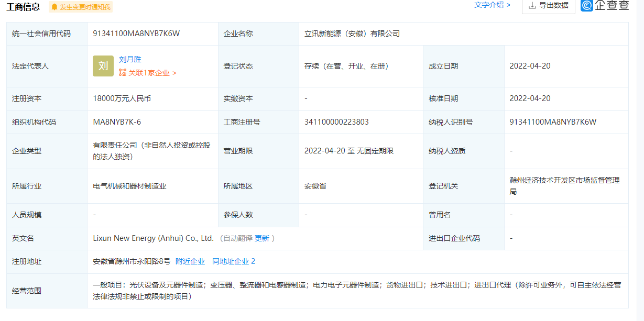Viewport: 644px width, 321px height.
Task: Click the 进出口企业代码 label cell
Action: pyautogui.click(x=464, y=238)
